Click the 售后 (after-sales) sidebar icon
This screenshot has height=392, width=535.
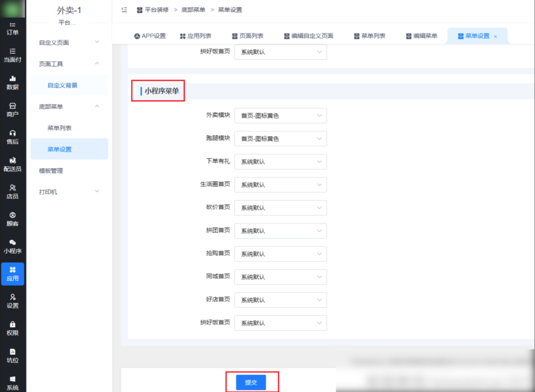(11, 137)
